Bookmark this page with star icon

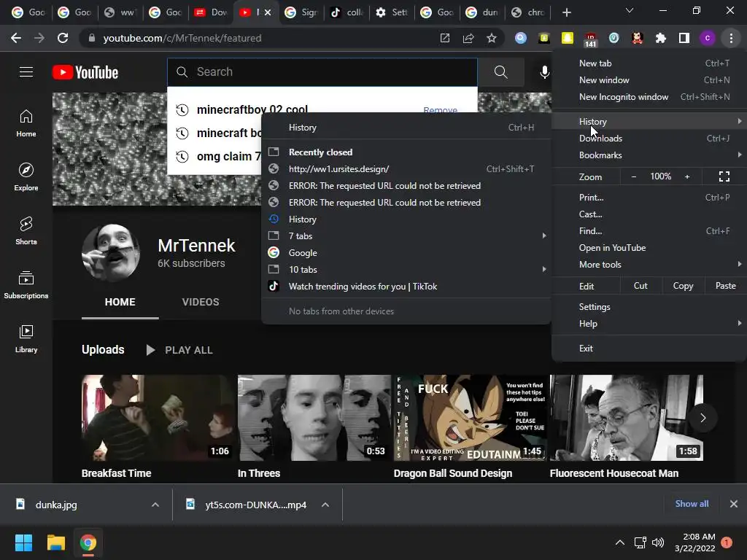point(492,38)
